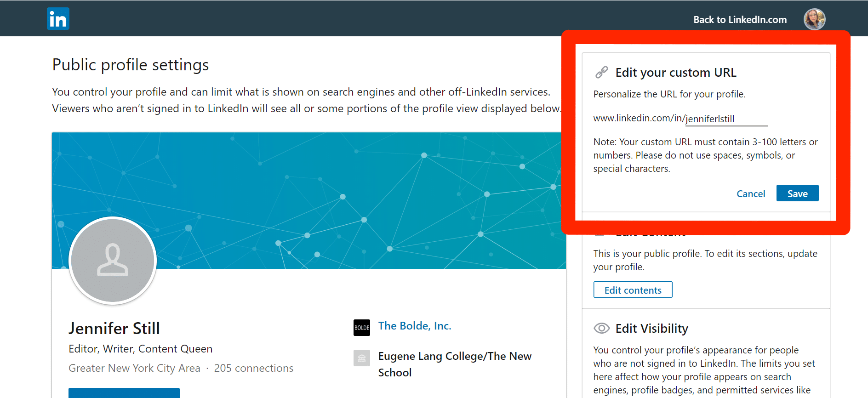Click the Jennifer Still profile name
Screen dimensions: 868x398
114,329
